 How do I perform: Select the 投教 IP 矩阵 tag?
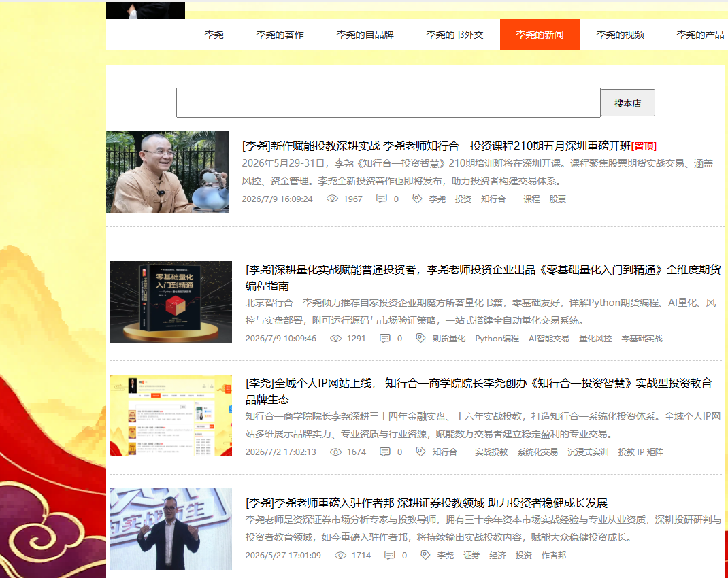[x=641, y=452]
